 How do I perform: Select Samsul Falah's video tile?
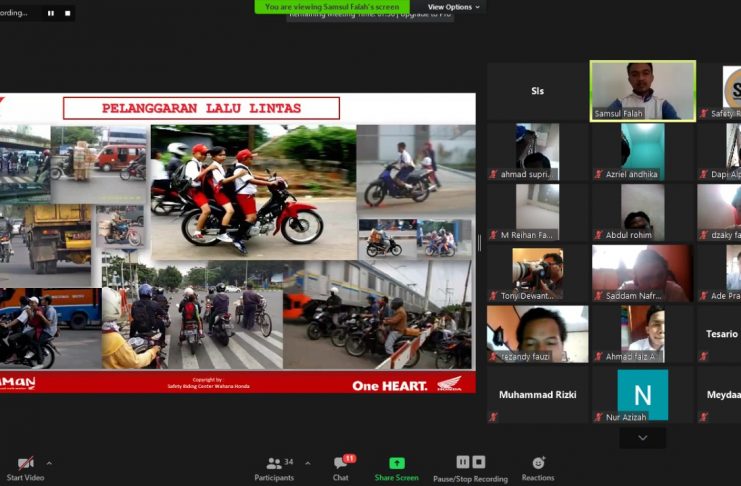point(642,91)
